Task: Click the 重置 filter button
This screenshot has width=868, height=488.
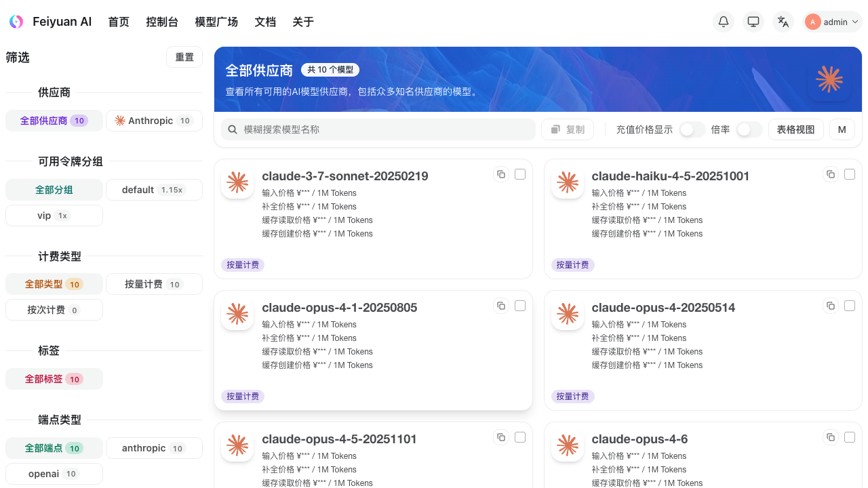Action: 184,57
